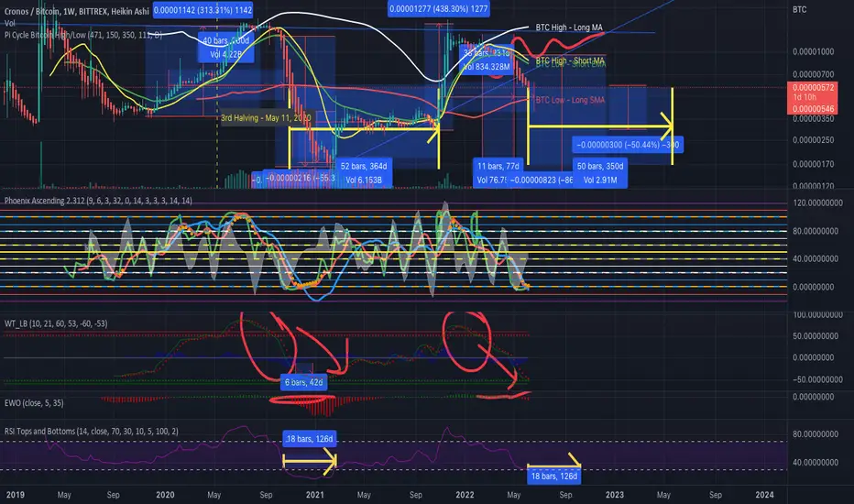The height and width of the screenshot is (504, 854).
Task: Select 0.00000170 on the price axis
Action: coord(813,163)
